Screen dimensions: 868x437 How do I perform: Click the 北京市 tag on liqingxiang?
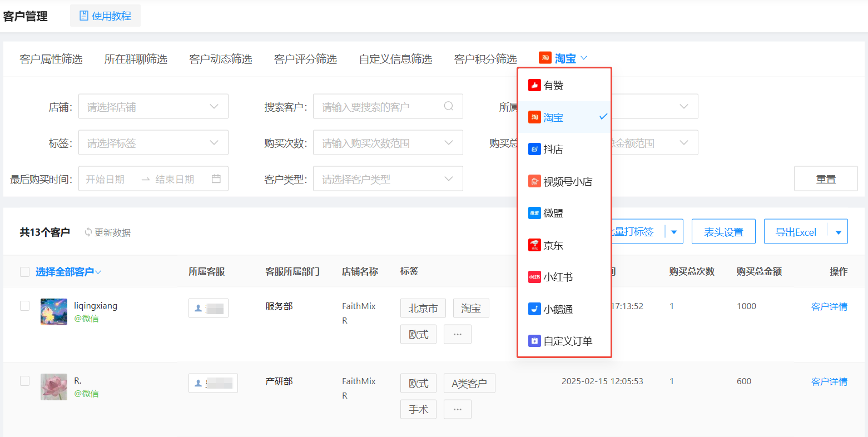(x=423, y=308)
